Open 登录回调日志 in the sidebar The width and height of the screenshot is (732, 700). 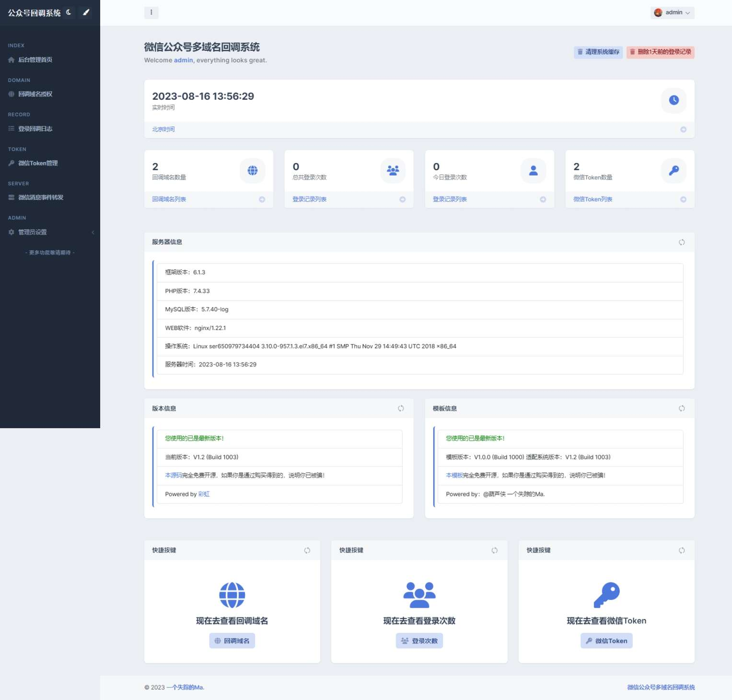click(x=35, y=128)
